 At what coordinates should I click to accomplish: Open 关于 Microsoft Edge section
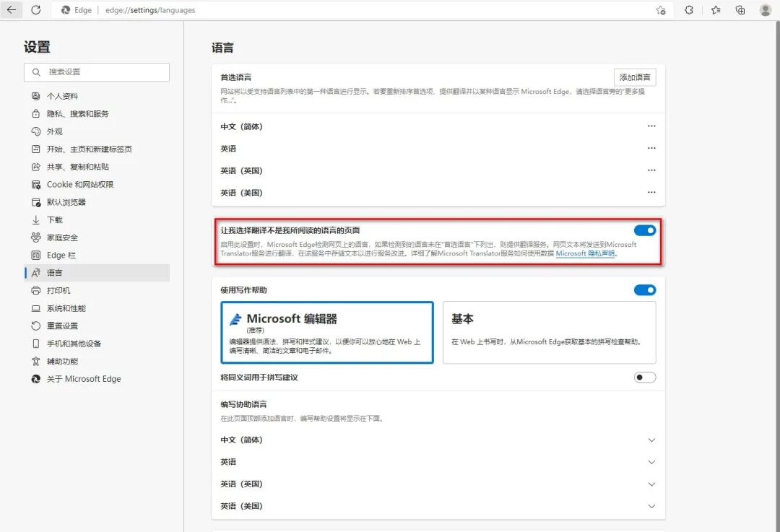point(97,379)
